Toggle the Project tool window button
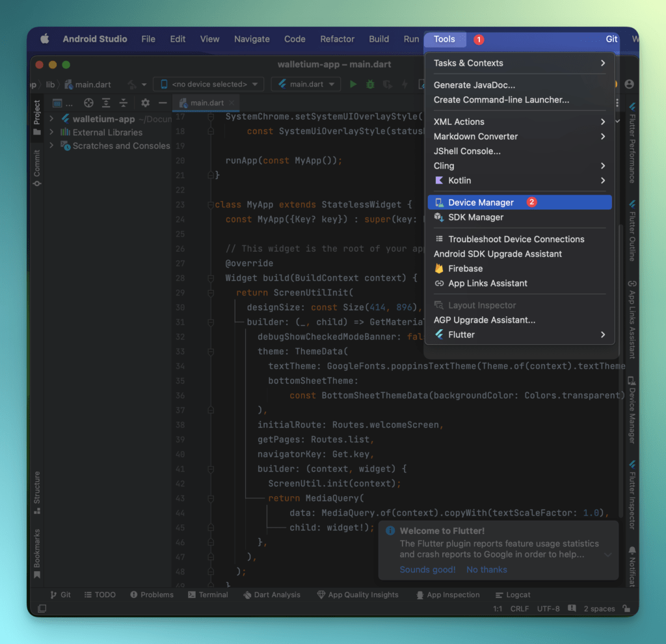This screenshot has height=644, width=666. pyautogui.click(x=37, y=118)
